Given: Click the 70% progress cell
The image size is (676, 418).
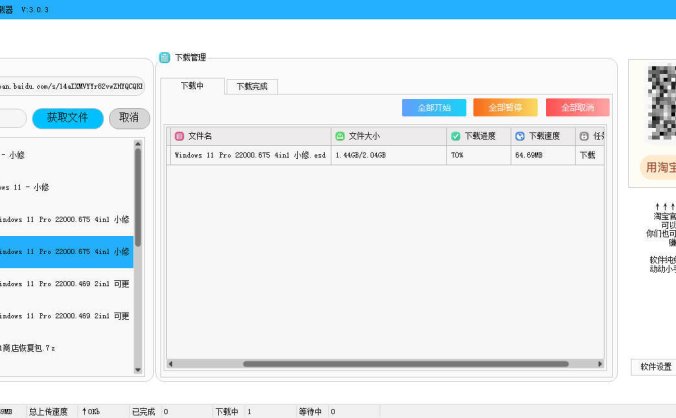Looking at the screenshot, I should pos(479,155).
